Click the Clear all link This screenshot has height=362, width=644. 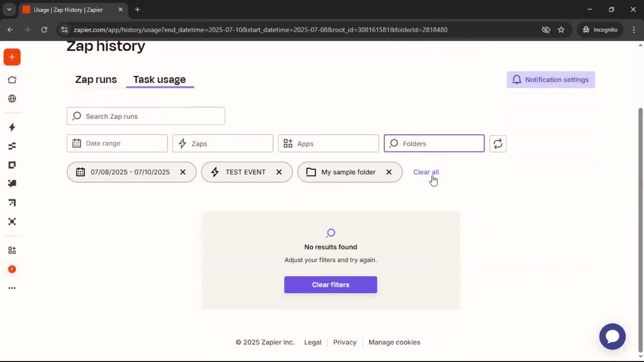tap(426, 172)
